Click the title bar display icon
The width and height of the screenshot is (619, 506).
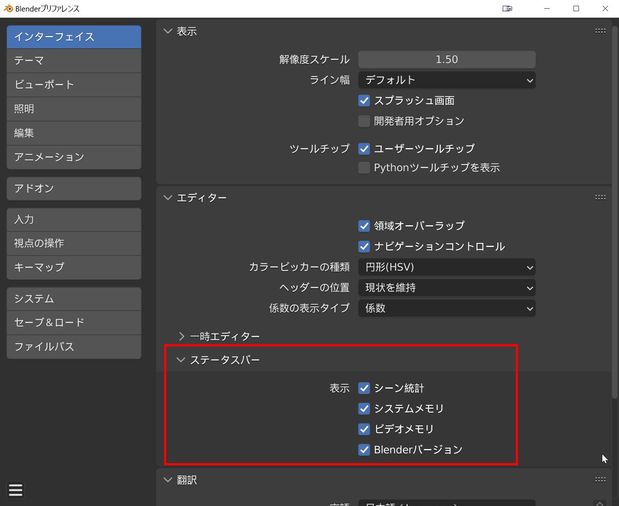tap(507, 8)
